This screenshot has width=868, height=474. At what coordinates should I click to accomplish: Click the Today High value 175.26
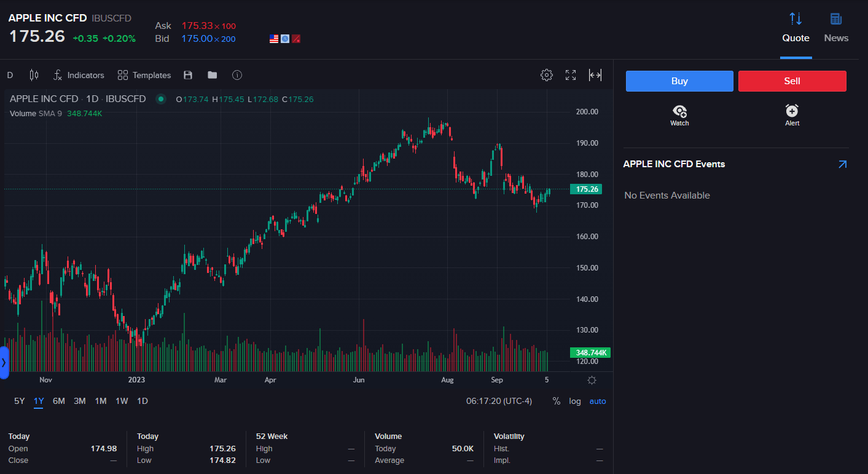(222, 449)
